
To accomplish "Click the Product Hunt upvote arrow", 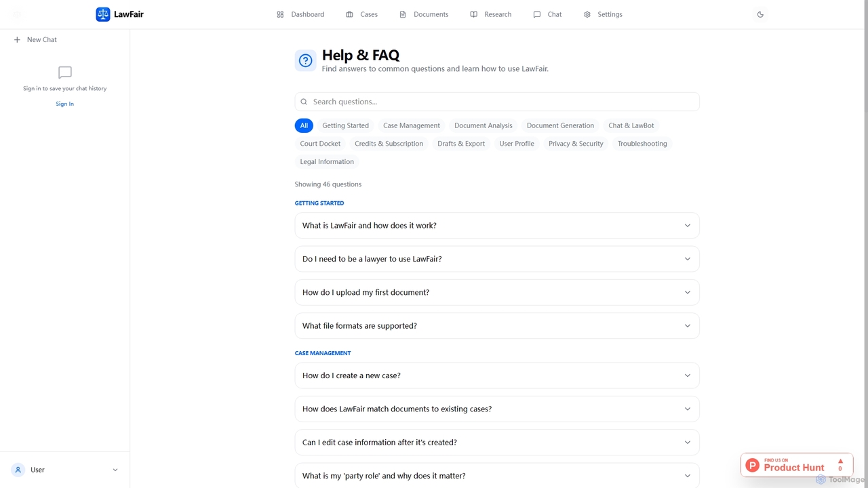I will coord(840,461).
